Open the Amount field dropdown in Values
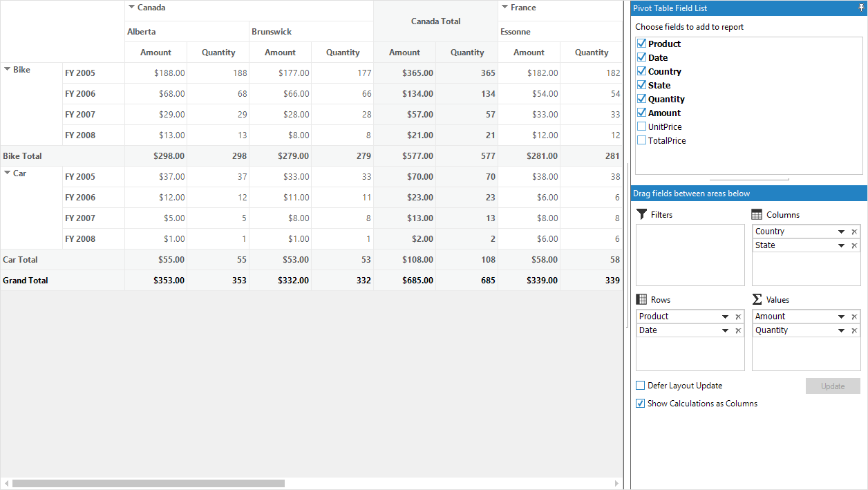This screenshot has height=490, width=868. [x=841, y=317]
